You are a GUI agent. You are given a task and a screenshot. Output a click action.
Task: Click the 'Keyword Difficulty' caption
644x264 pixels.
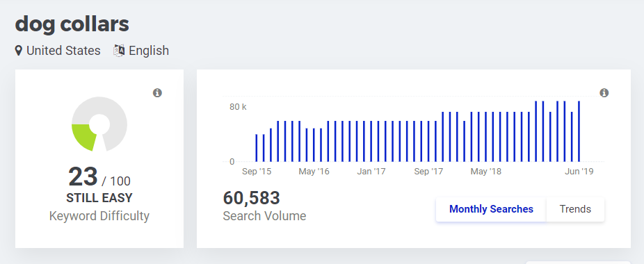[99, 216]
